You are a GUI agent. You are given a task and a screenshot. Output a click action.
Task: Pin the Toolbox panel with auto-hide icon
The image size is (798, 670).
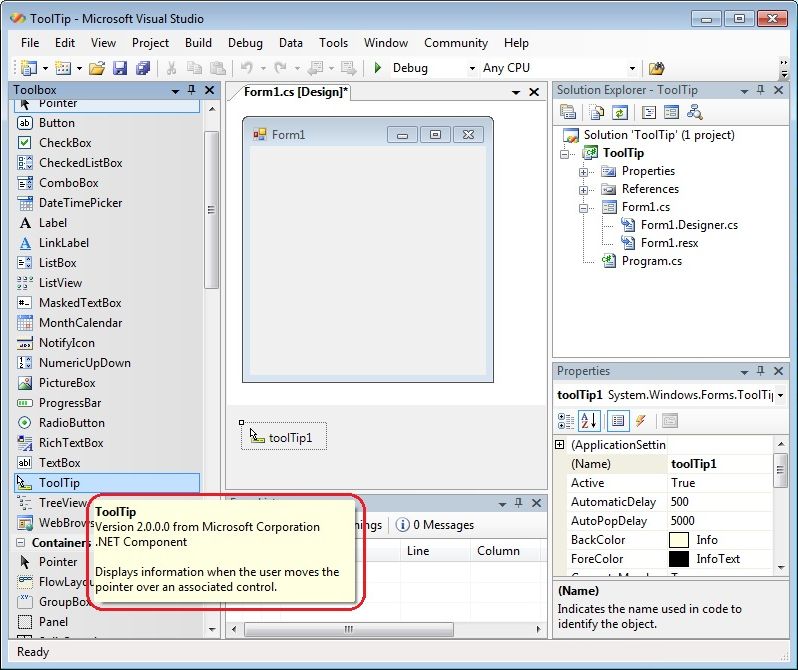click(x=192, y=90)
